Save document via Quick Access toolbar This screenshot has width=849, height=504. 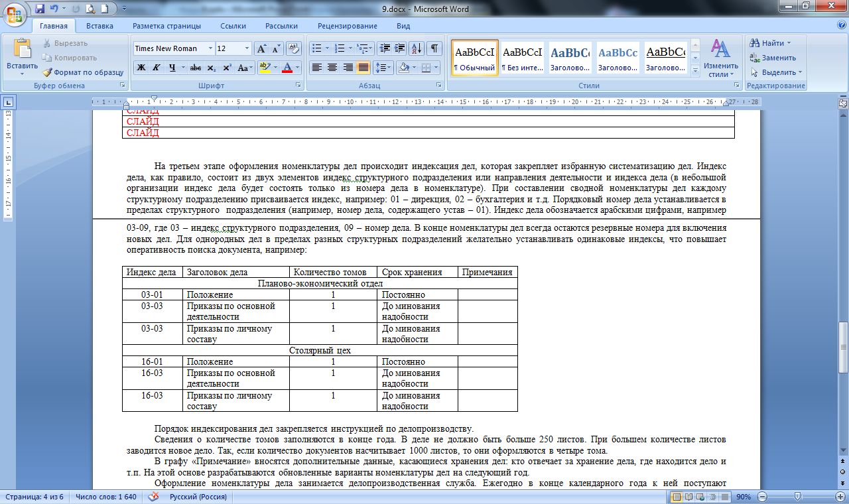pyautogui.click(x=40, y=9)
